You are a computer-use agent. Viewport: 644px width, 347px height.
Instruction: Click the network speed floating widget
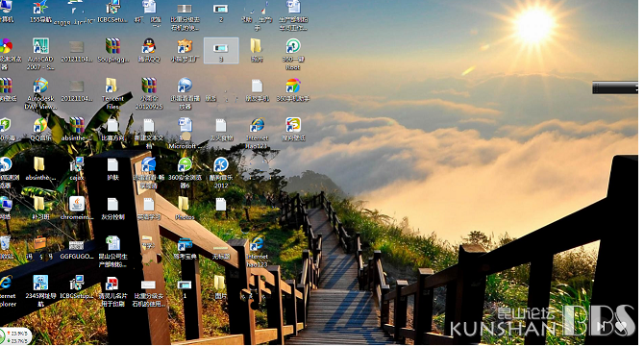point(15,336)
